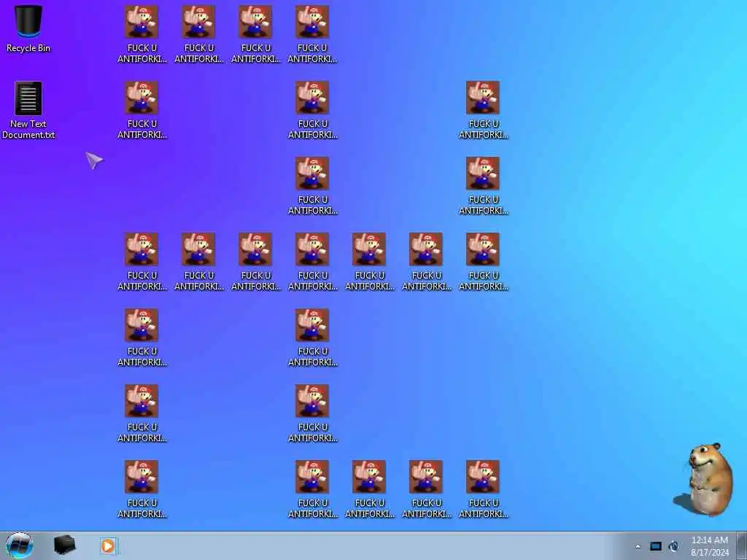Click the "Recycle Bin" label text
The width and height of the screenshot is (747, 560).
[x=28, y=48]
